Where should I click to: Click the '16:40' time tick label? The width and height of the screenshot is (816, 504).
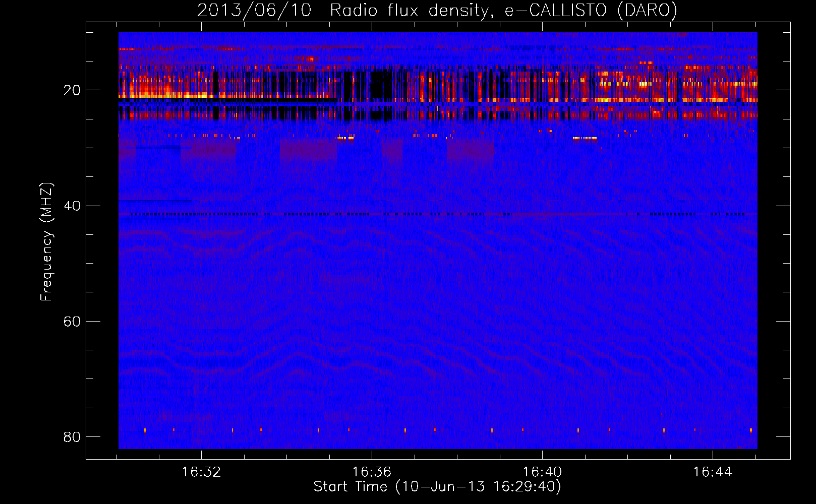tap(542, 472)
